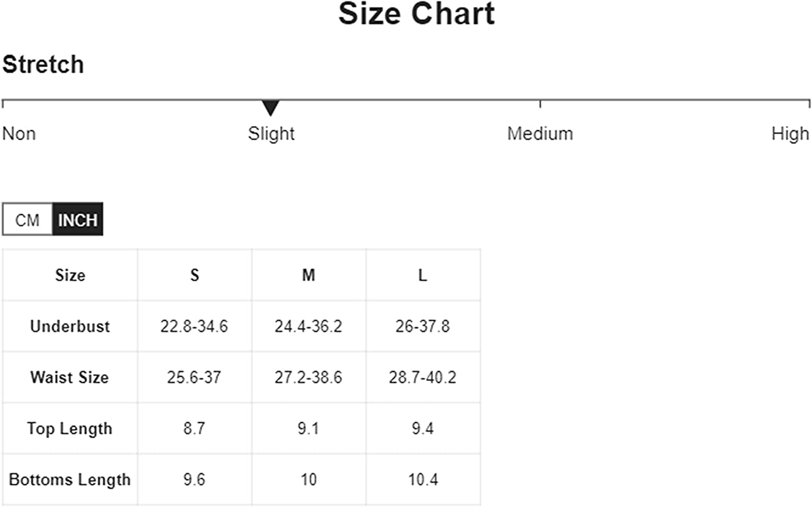Switch size units to CM
812x507 pixels.
28,219
